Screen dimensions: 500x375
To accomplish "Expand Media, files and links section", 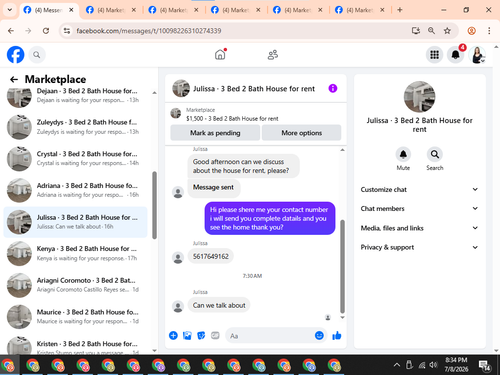I will 419,228.
